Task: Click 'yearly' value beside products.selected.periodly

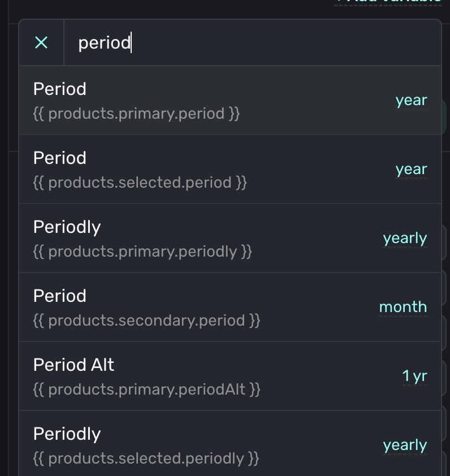Action: [405, 445]
